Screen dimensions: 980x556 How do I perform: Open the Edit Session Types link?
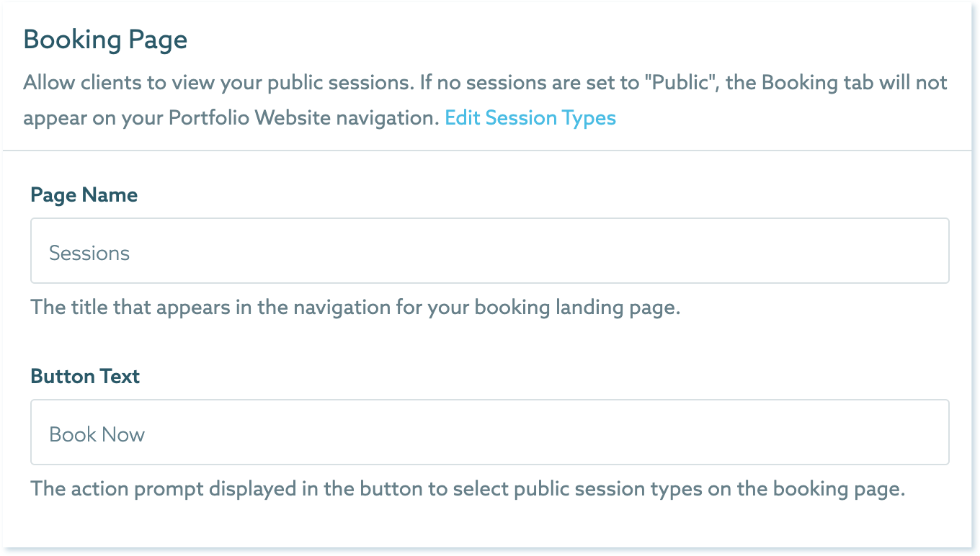(x=530, y=118)
